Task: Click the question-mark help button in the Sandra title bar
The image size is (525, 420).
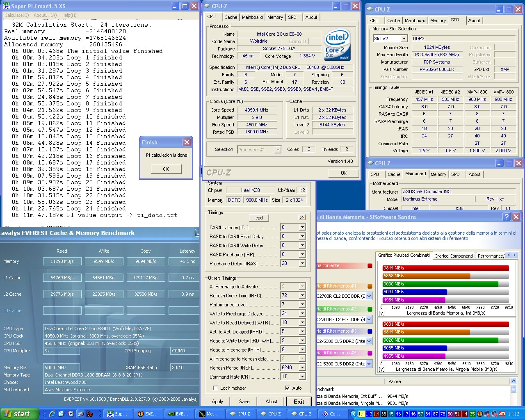Action: coord(507,217)
